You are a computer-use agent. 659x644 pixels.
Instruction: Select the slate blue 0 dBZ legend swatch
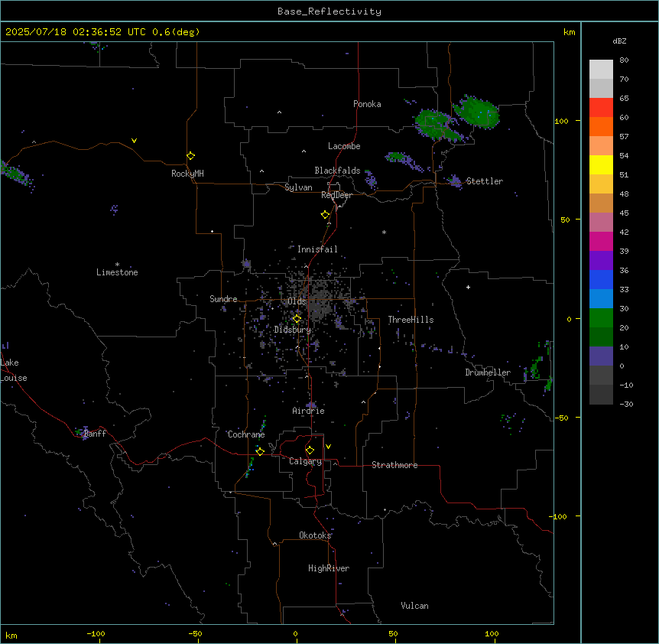pos(601,356)
